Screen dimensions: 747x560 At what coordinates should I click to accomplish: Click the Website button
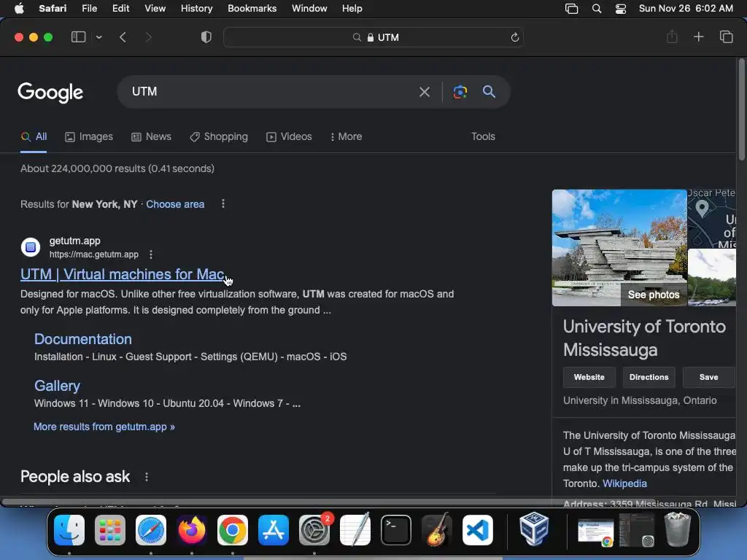[589, 377]
